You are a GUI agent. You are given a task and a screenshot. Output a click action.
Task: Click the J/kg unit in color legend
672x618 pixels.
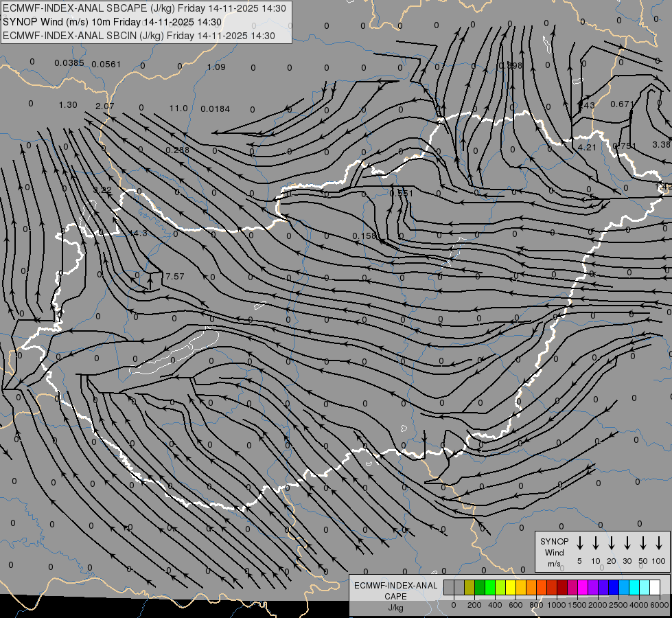[x=395, y=608]
